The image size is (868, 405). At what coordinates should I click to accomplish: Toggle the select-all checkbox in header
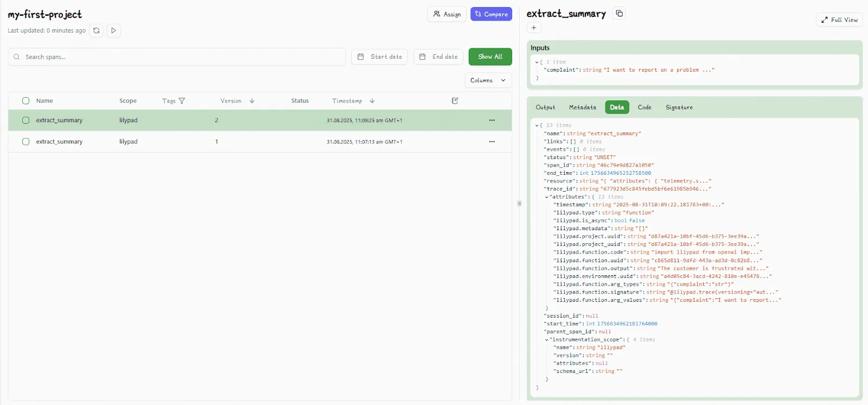coord(25,101)
